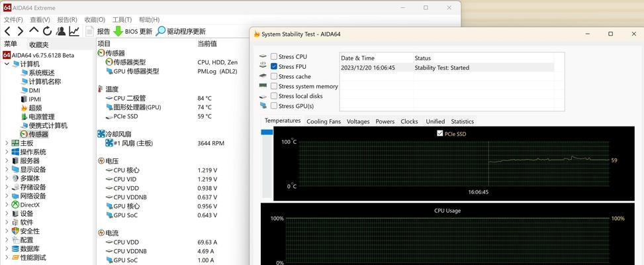Image resolution: width=644 pixels, height=265 pixels.
Task: Open the 查看(V) menu
Action: pos(40,20)
